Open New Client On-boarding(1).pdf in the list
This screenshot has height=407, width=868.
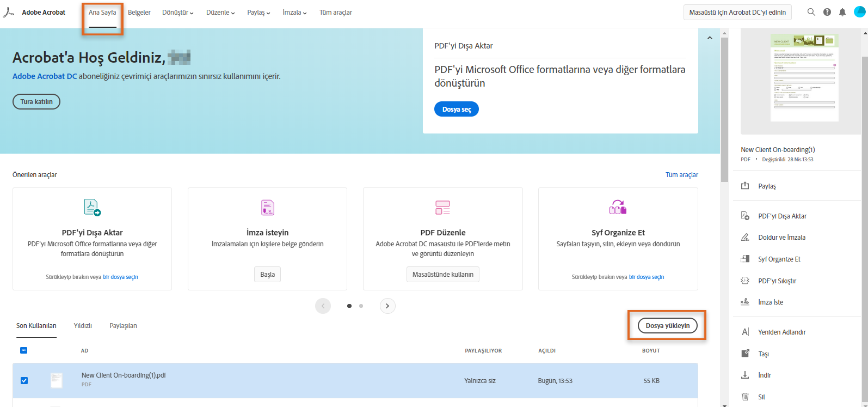[x=124, y=375]
